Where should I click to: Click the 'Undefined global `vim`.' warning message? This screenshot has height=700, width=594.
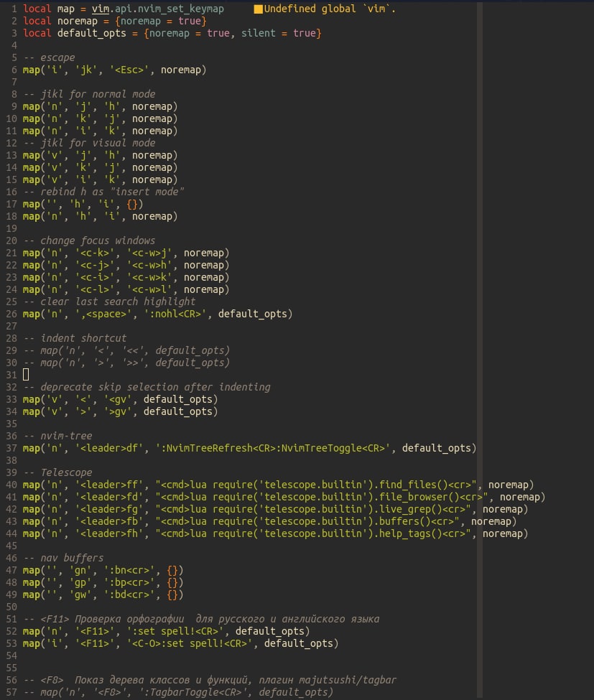(330, 9)
